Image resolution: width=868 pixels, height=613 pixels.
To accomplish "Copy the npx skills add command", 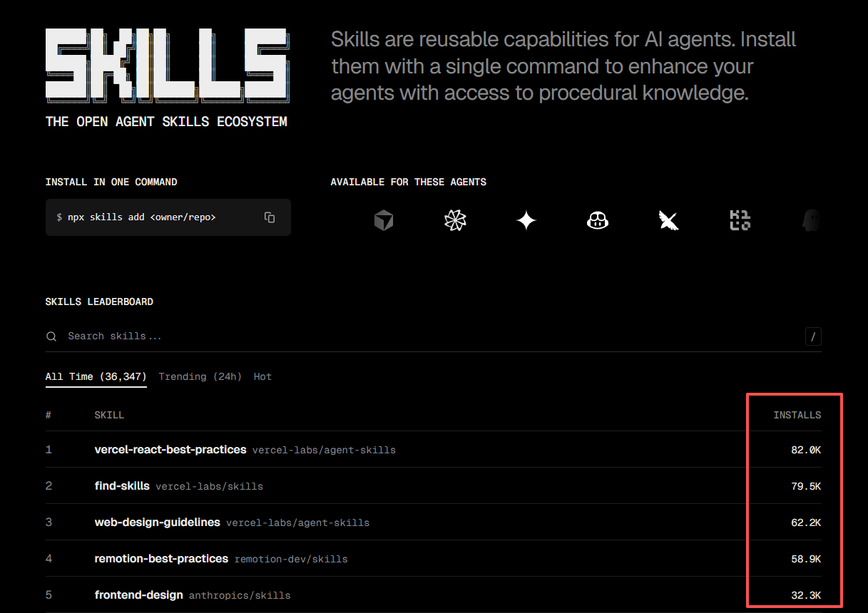I will (x=270, y=217).
